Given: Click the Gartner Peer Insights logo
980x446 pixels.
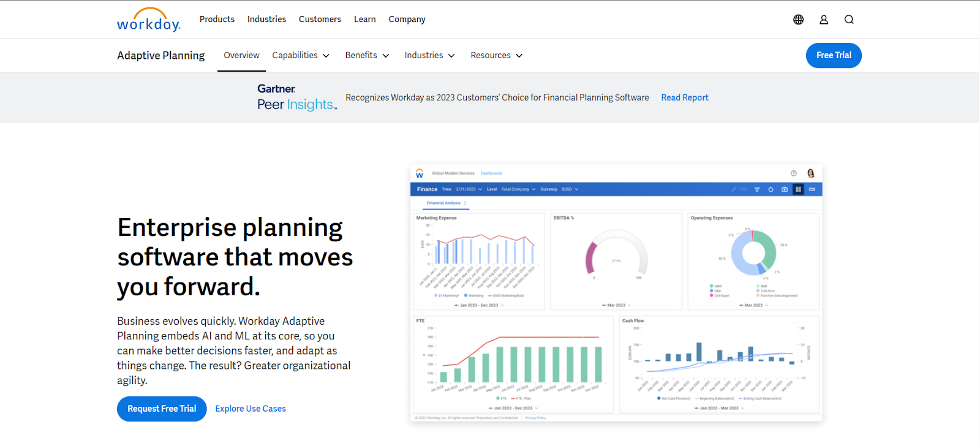Looking at the screenshot, I should coord(297,97).
